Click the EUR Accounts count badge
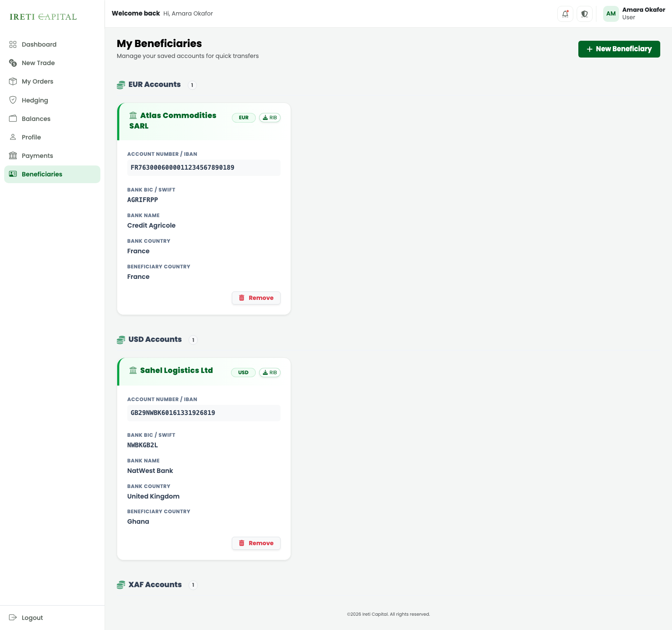The height and width of the screenshot is (630, 672). 192,85
